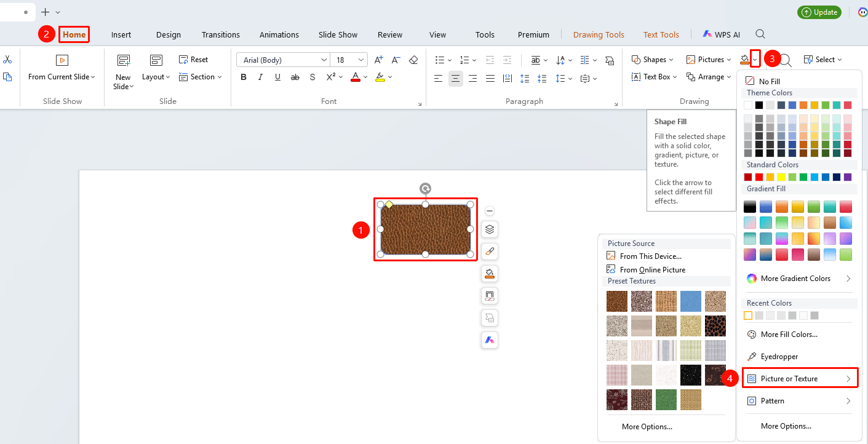Toggle center text alignment

[x=455, y=78]
